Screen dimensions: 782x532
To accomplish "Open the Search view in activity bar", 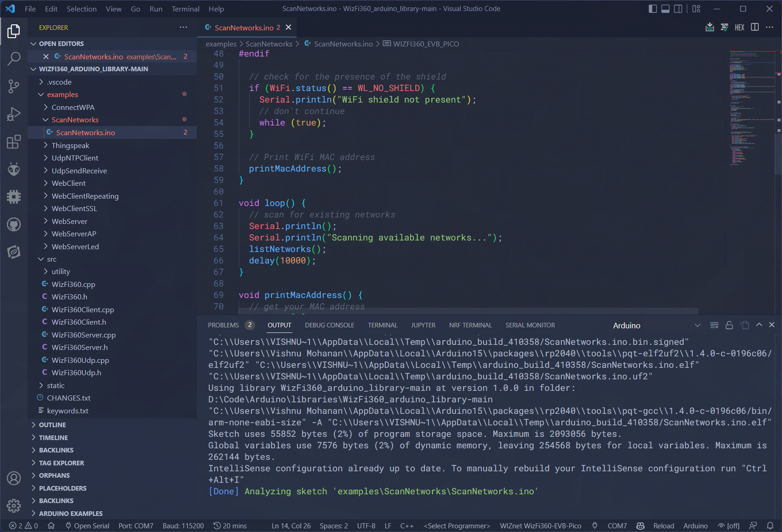I will click(14, 58).
